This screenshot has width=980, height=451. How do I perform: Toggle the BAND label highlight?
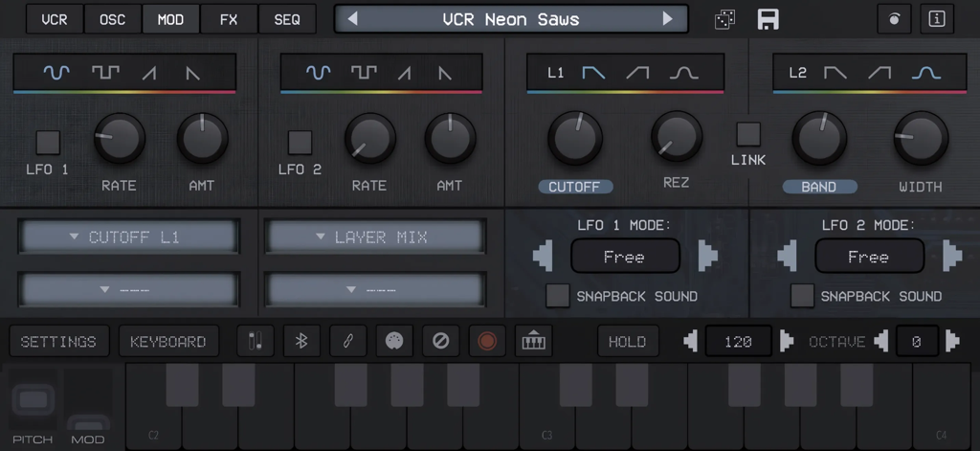819,187
